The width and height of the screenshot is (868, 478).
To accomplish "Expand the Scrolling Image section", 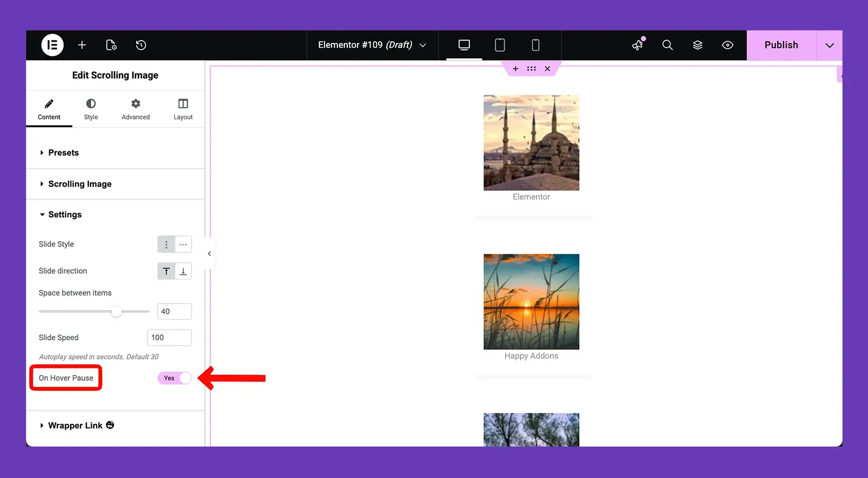I will (x=115, y=184).
